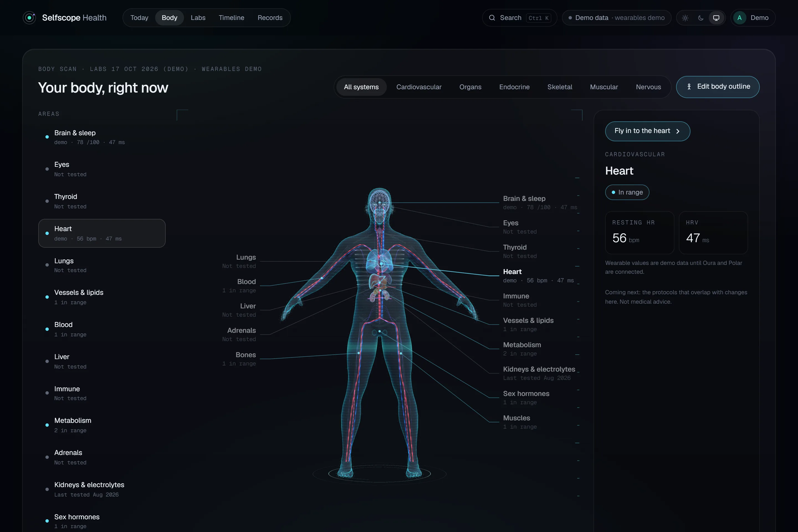Viewport: 798px width, 532px height.
Task: Select Thyroid in Areas list
Action: 102,201
